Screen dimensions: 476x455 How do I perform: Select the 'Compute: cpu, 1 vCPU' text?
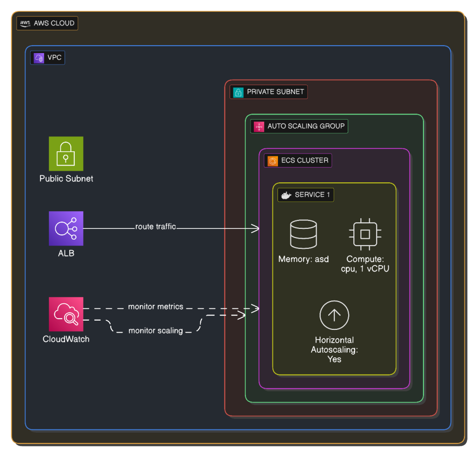[365, 264]
